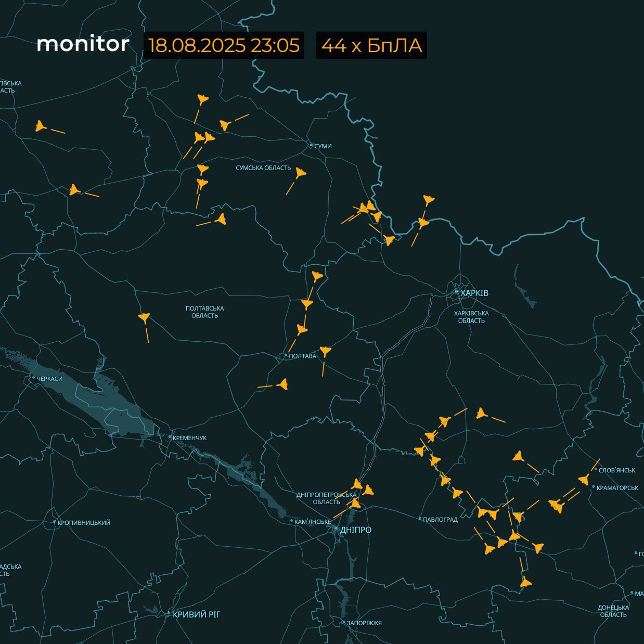The image size is (644, 644).
Task: Click the Черкаси city label
Action: [49, 379]
